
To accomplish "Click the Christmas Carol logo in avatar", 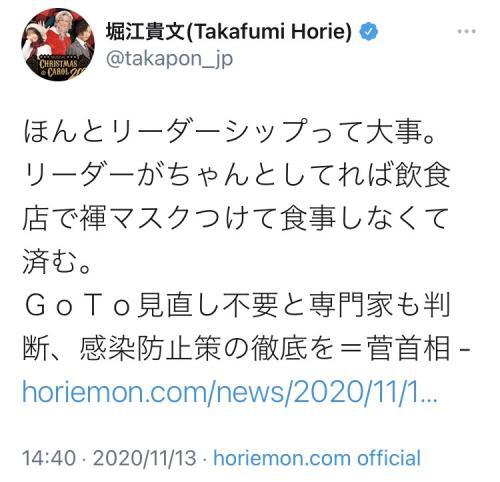I will pos(60,68).
